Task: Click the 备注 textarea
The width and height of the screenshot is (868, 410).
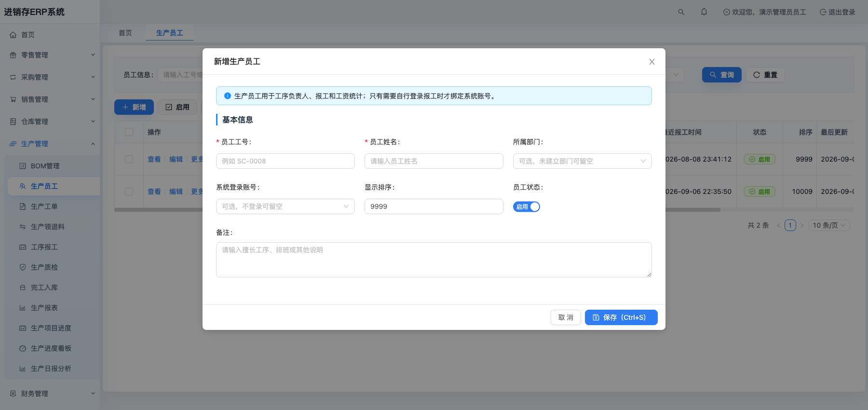Action: coord(434,260)
